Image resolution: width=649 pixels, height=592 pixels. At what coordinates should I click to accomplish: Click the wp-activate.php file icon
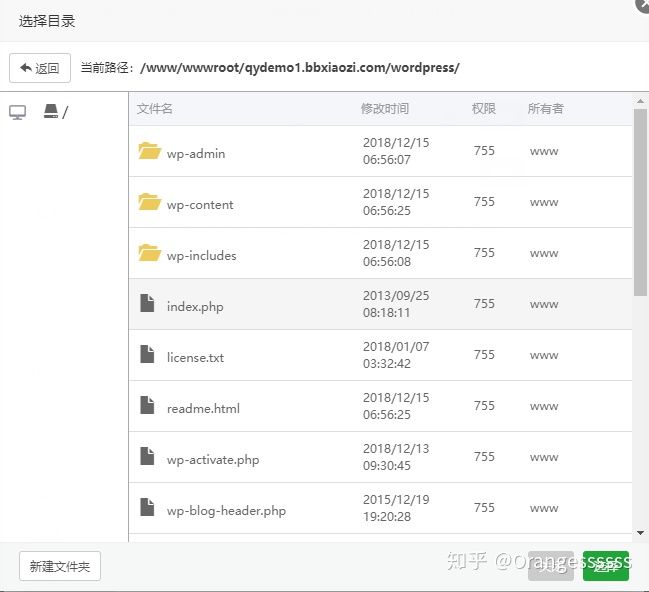[147, 456]
